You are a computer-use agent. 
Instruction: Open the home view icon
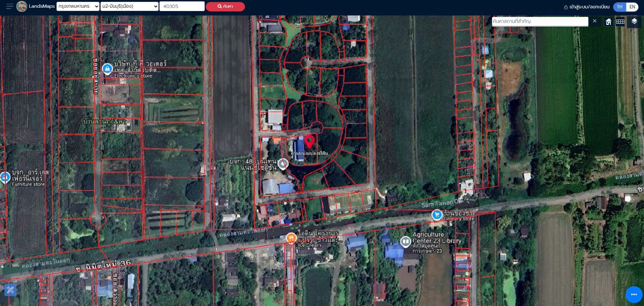608,22
